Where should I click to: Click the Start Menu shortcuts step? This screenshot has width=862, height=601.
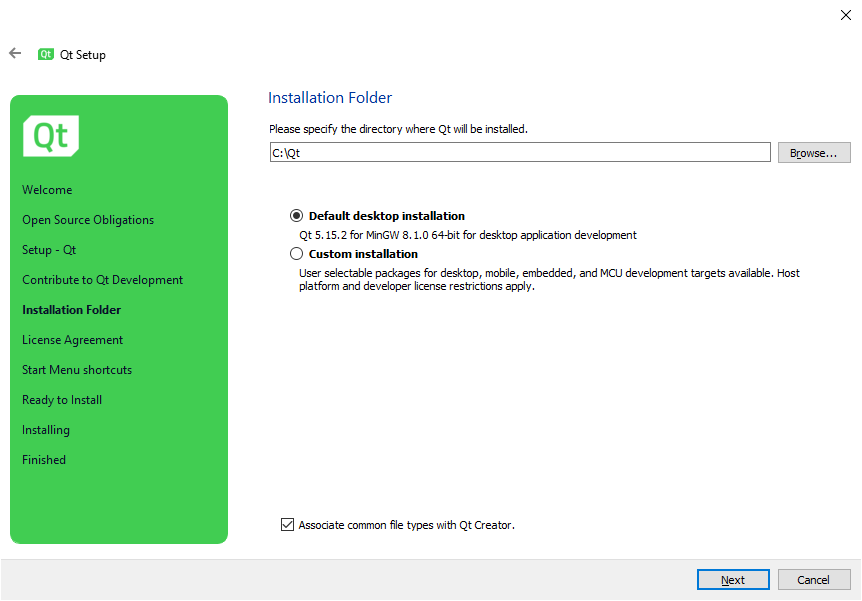[x=77, y=370]
